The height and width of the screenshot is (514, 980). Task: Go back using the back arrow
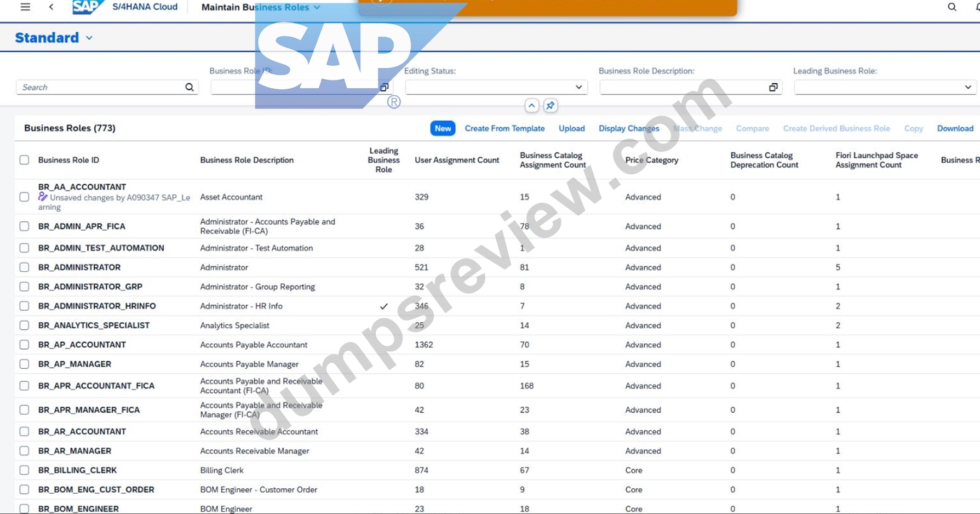point(51,7)
